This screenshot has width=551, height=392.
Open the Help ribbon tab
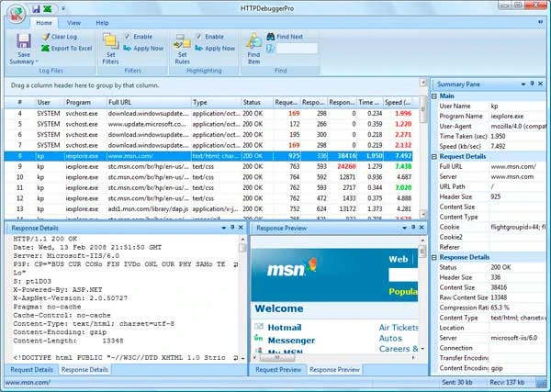[102, 23]
